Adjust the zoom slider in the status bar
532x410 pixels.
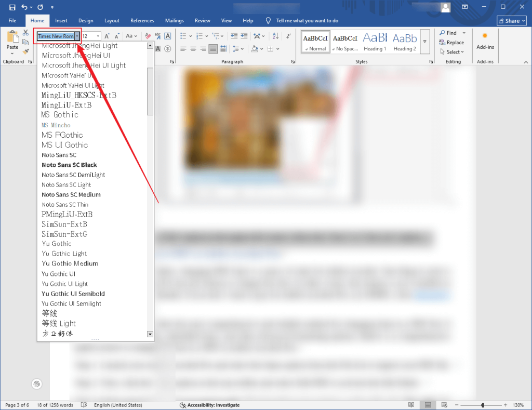pyautogui.click(x=483, y=404)
